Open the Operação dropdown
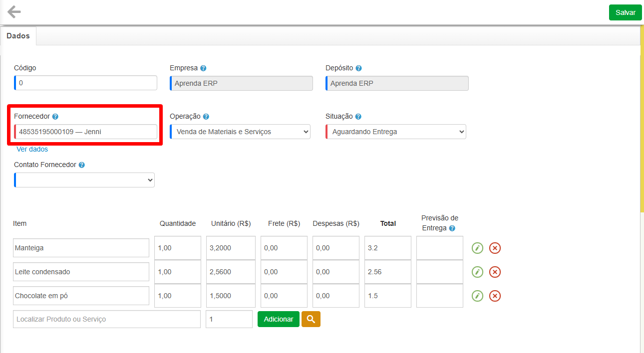Screen dimensions: 644x353 (x=240, y=132)
